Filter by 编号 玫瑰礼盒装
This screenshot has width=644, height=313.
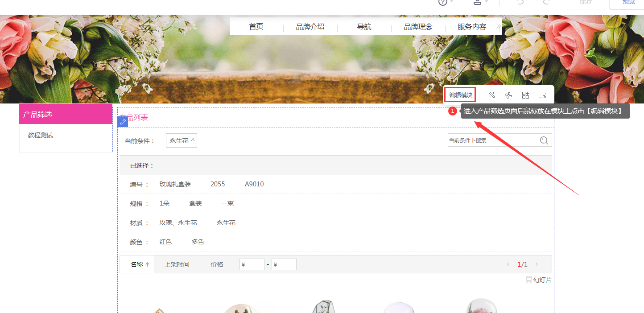click(175, 184)
